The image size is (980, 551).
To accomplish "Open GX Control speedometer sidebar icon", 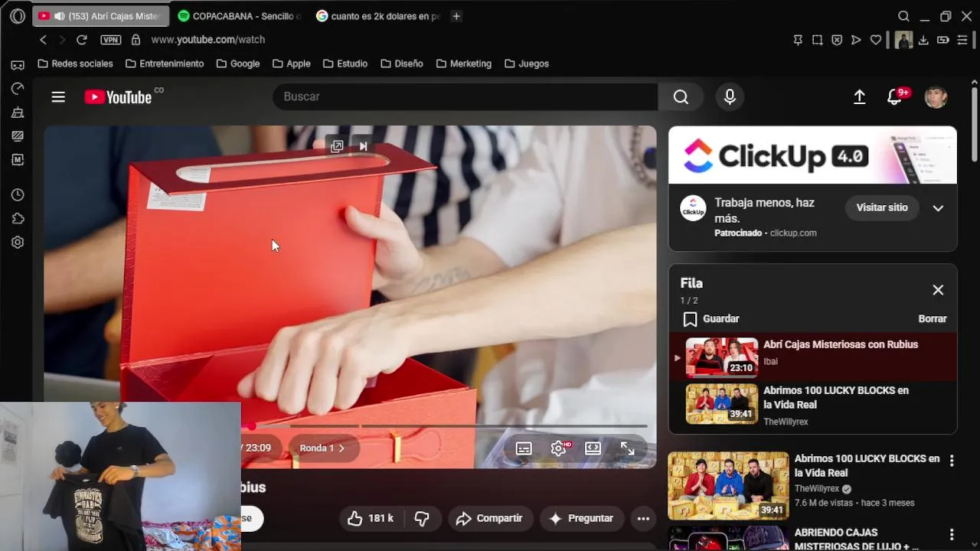I will click(18, 89).
